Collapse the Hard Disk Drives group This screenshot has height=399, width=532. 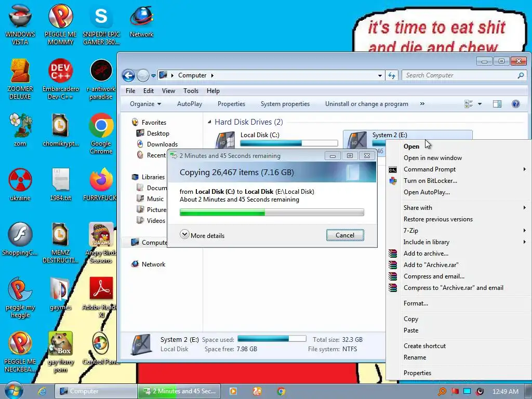click(209, 122)
